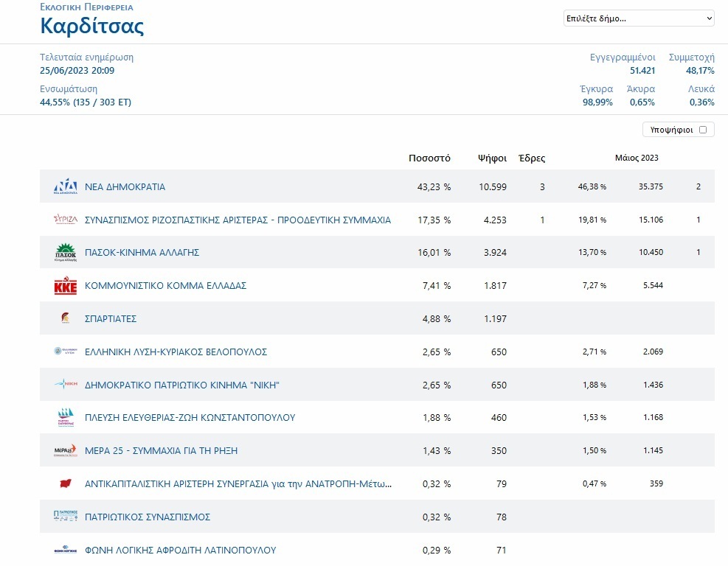
Task: Open the ΑΝΤΙΚΑΠΙΤΑΛΙΣΤΙΚΗ ΑΡΙΣΤΕΡΗ ΣΥΝΕΡΓΑΣΙΑ link
Action: (x=238, y=484)
